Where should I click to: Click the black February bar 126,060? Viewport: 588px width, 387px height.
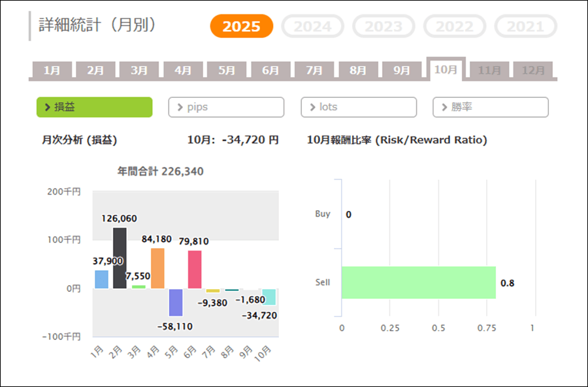(x=120, y=258)
